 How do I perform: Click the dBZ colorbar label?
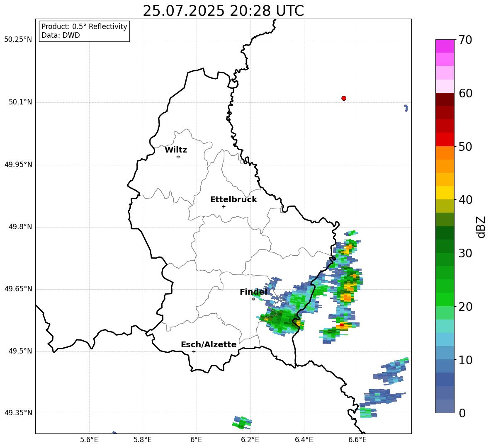(481, 227)
